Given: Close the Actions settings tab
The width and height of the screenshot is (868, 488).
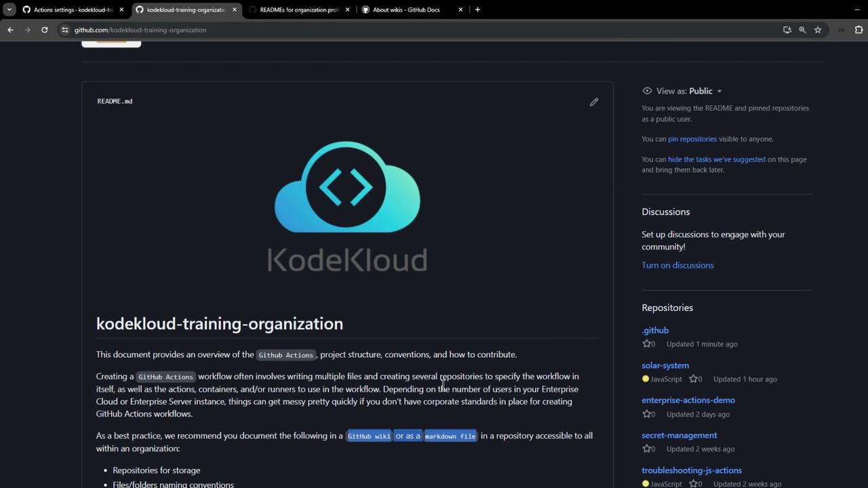Looking at the screenshot, I should click(121, 9).
